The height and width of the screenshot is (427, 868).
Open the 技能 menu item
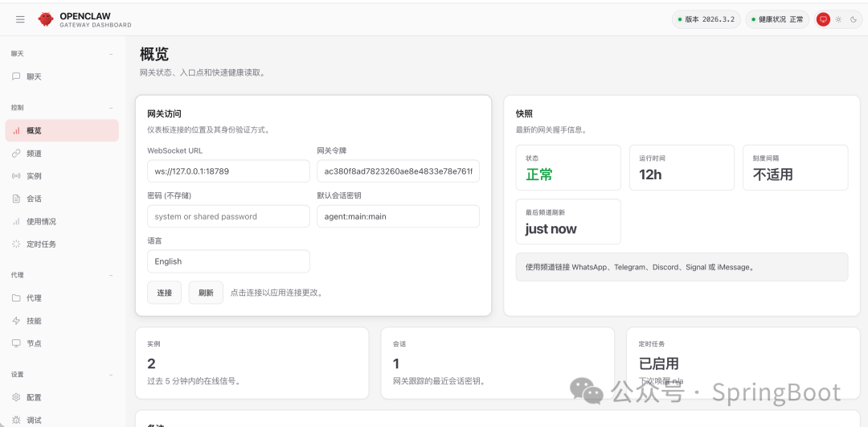62,321
